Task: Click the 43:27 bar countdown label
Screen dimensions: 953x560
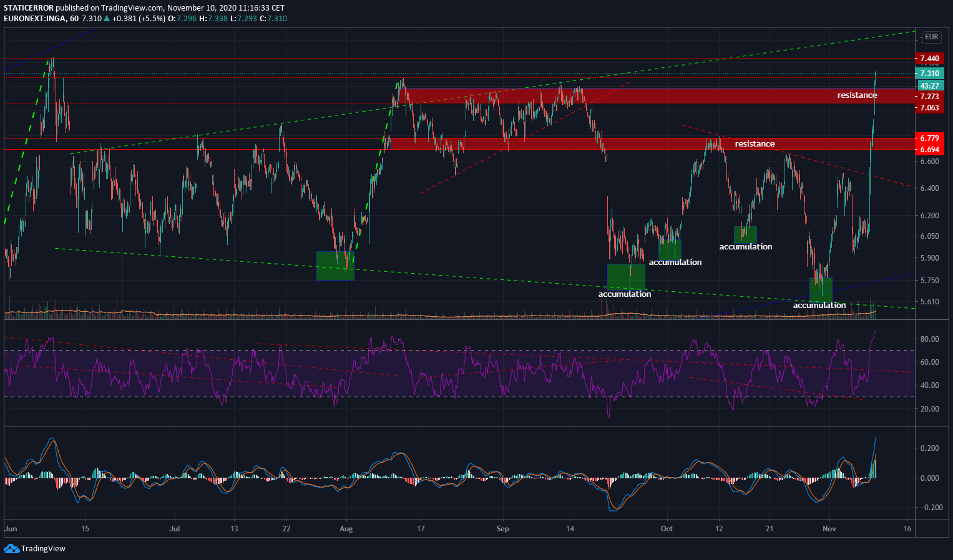Action: (x=929, y=85)
